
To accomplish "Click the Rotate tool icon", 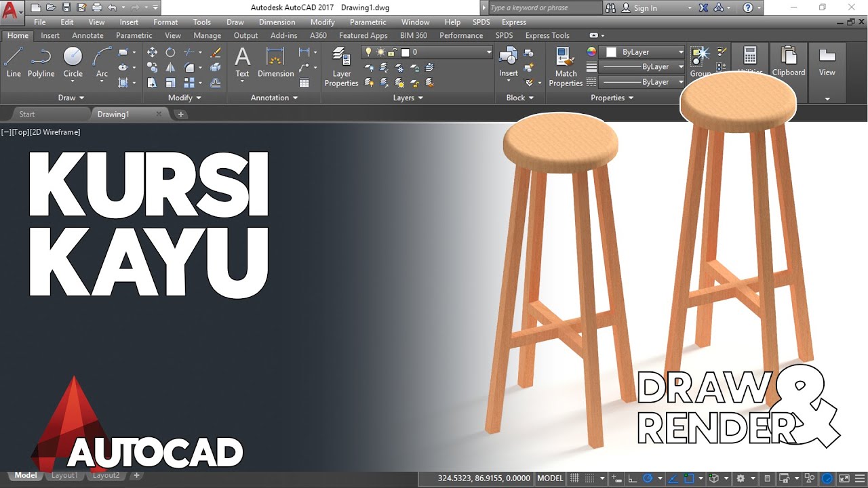I will coord(170,52).
